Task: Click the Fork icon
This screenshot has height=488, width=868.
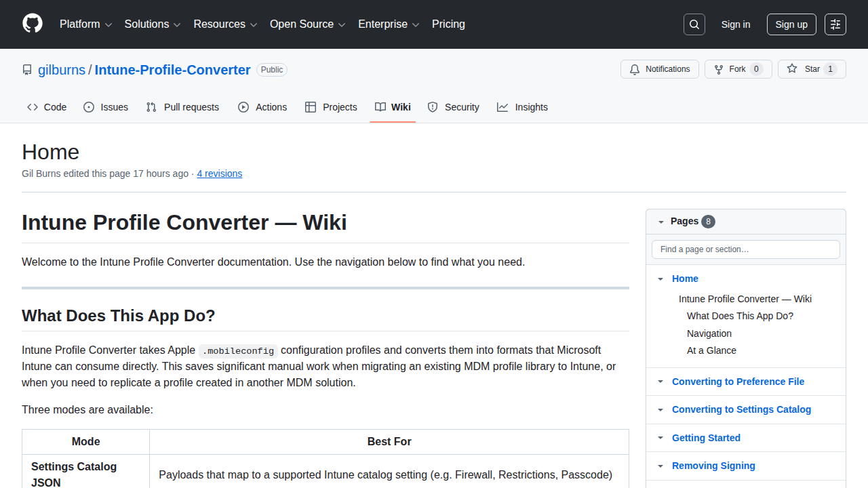Action: point(719,69)
